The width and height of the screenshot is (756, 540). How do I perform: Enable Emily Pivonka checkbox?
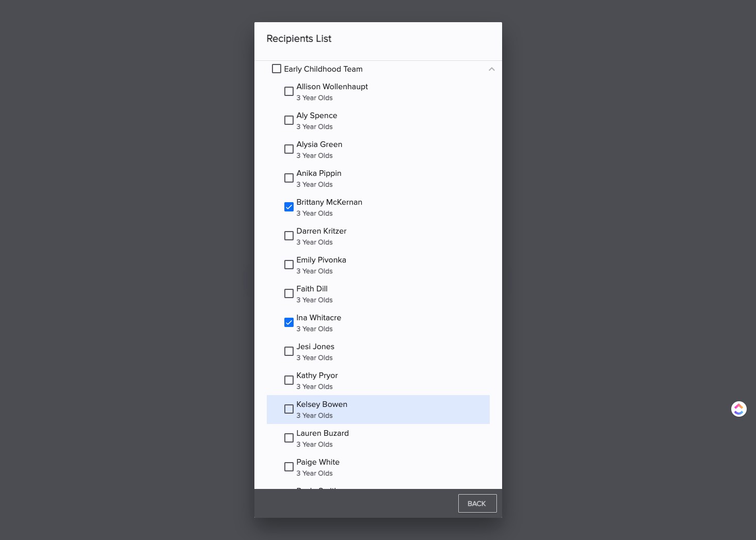(x=289, y=265)
